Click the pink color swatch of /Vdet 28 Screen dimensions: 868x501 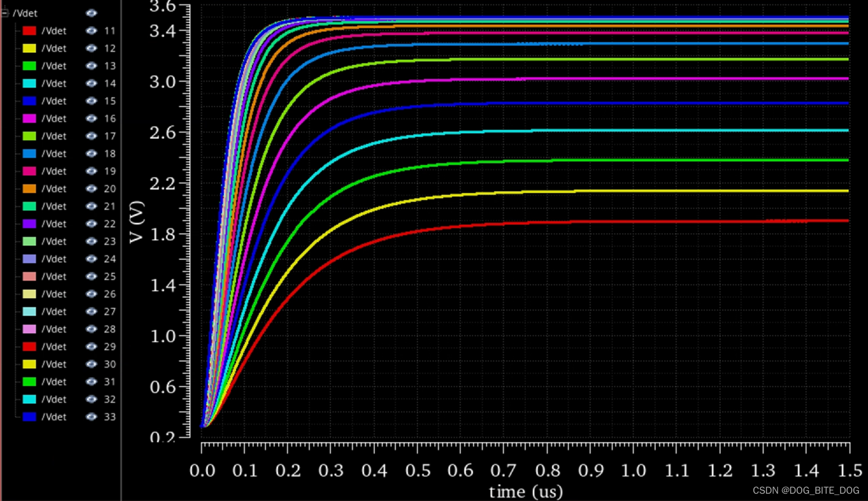tap(29, 329)
